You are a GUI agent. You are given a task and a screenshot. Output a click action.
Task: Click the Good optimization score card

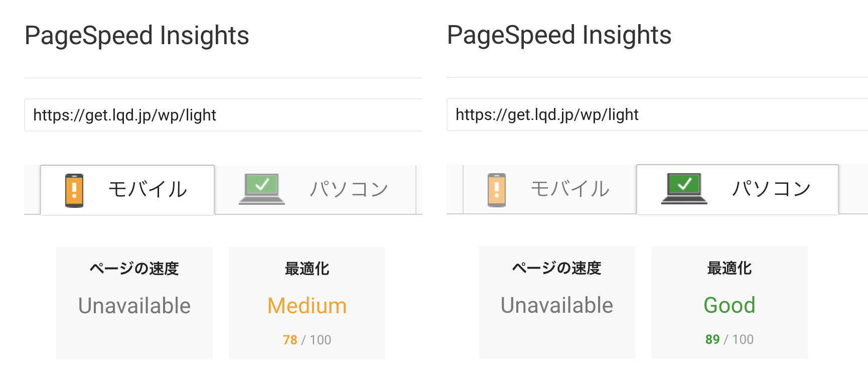pyautogui.click(x=730, y=302)
